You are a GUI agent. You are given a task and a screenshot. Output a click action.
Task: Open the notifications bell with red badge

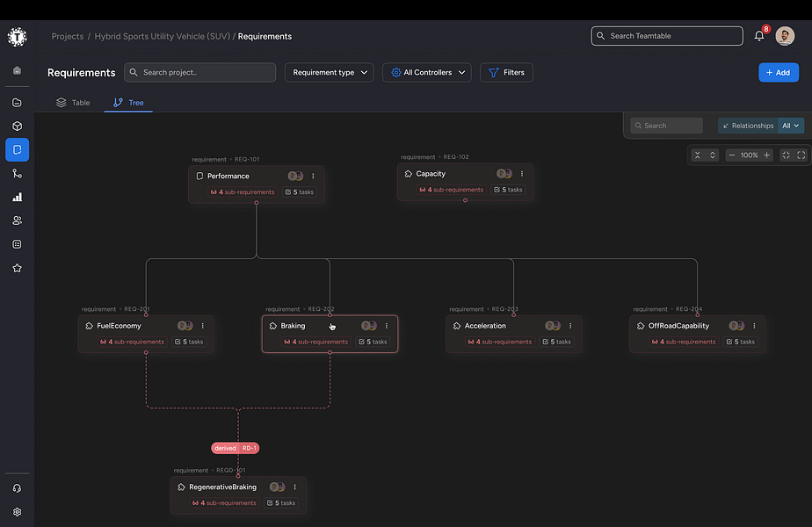click(758, 35)
